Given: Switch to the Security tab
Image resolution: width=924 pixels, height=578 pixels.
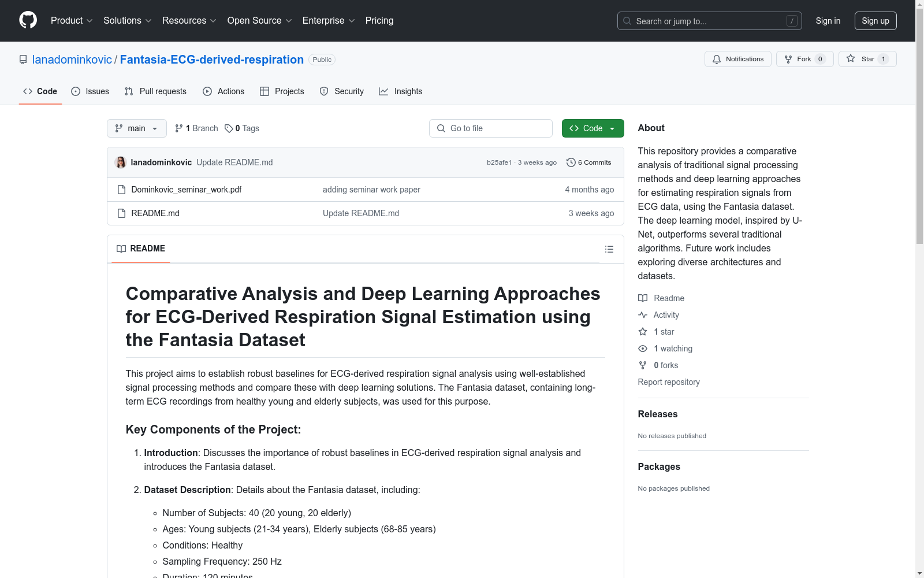Looking at the screenshot, I should 342,91.
